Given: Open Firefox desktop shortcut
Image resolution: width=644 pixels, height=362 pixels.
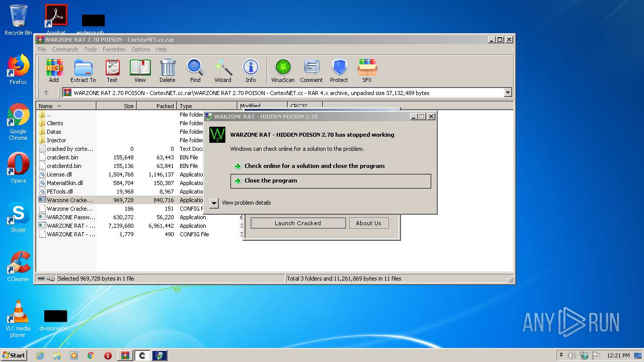Looking at the screenshot, I should [18, 69].
